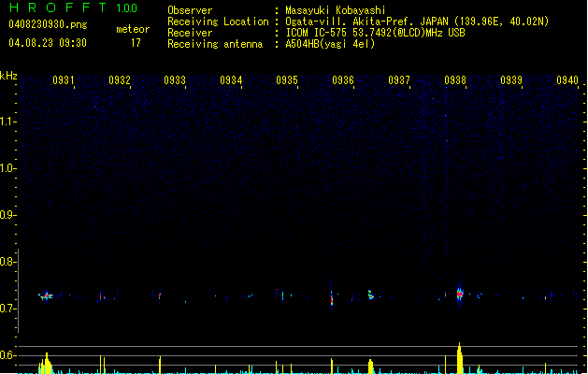The width and height of the screenshot is (588, 374).
Task: Click the 0940 time marker
Action: pyautogui.click(x=567, y=80)
